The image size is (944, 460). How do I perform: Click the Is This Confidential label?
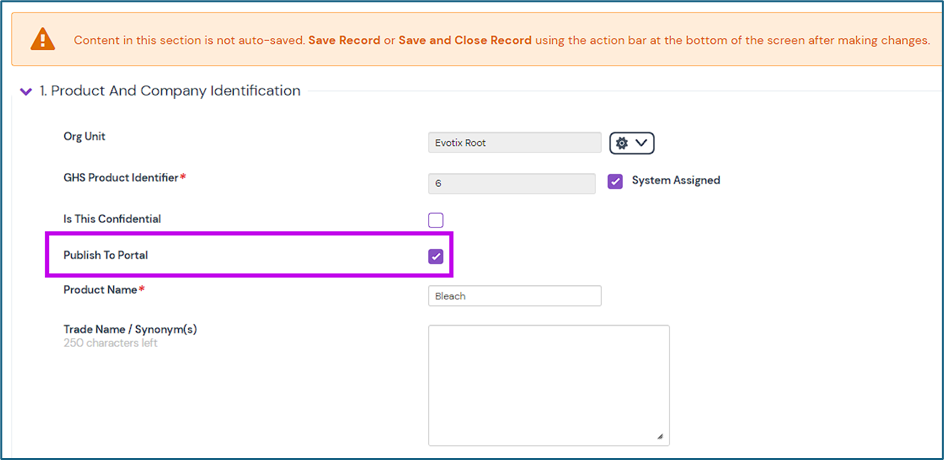click(x=112, y=219)
